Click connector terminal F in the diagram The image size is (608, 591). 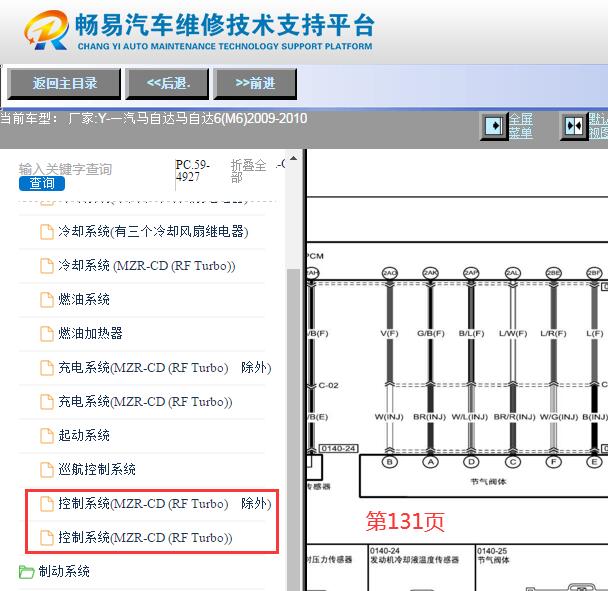pyautogui.click(x=553, y=462)
